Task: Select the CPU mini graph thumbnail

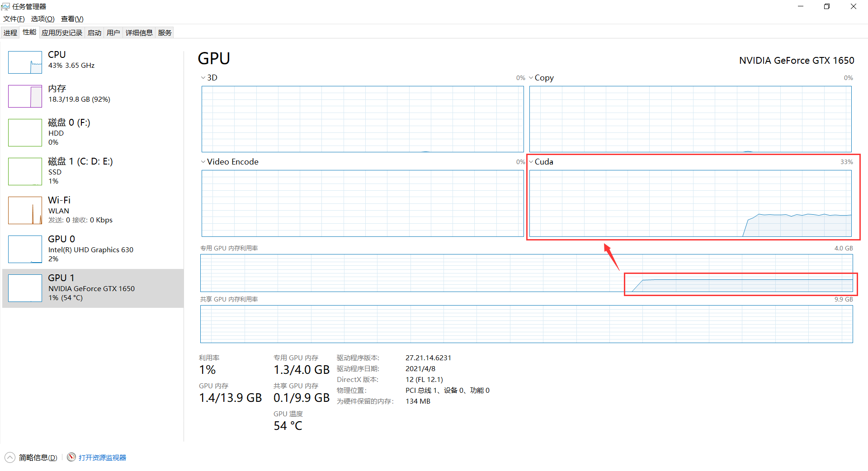Action: [x=25, y=62]
